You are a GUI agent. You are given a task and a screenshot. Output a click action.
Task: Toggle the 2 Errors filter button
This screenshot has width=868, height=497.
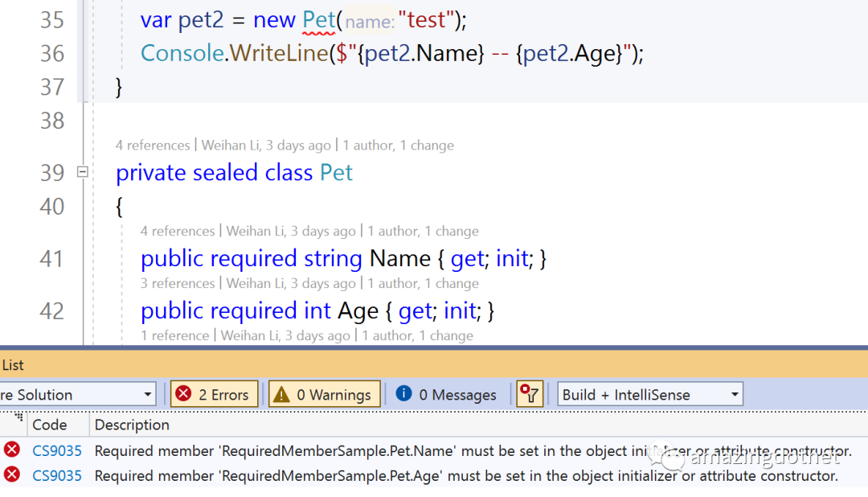(x=214, y=394)
